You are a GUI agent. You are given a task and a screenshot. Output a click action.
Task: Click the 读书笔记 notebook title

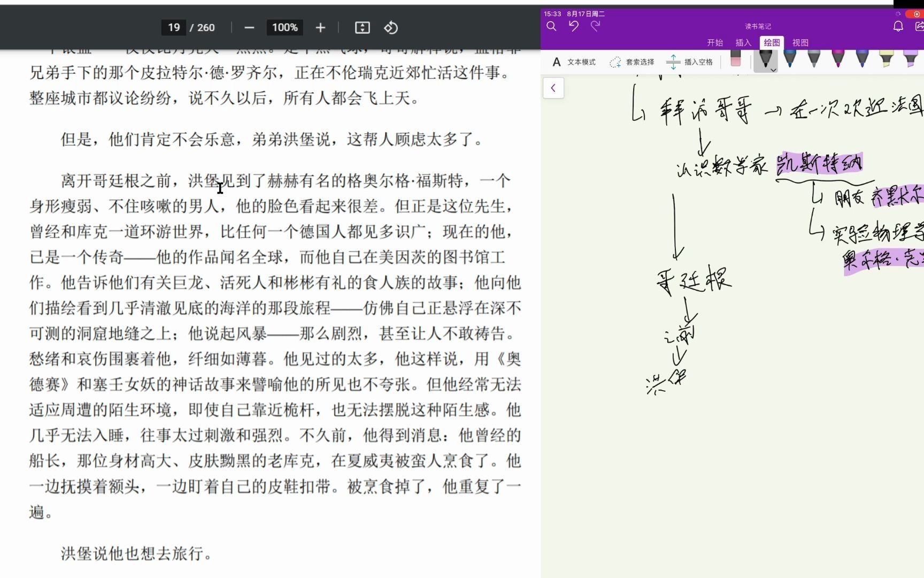tap(758, 26)
